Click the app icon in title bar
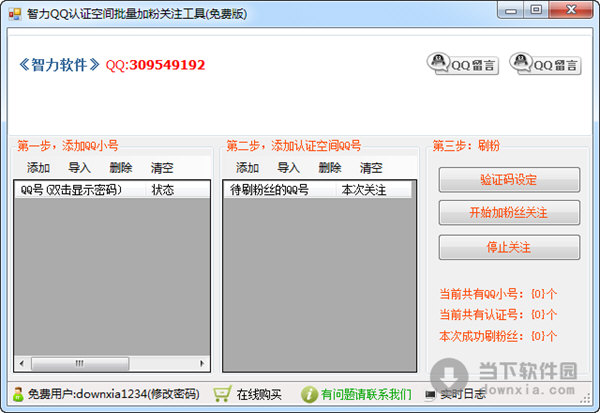 coord(15,14)
